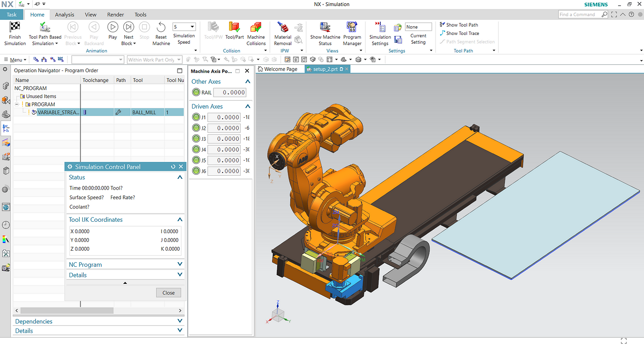This screenshot has width=644, height=345.
Task: Open sidebar settings gear icon
Action: (x=5, y=69)
